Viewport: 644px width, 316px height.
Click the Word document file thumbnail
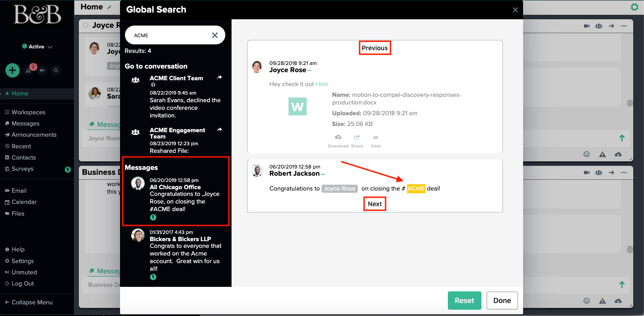297,106
